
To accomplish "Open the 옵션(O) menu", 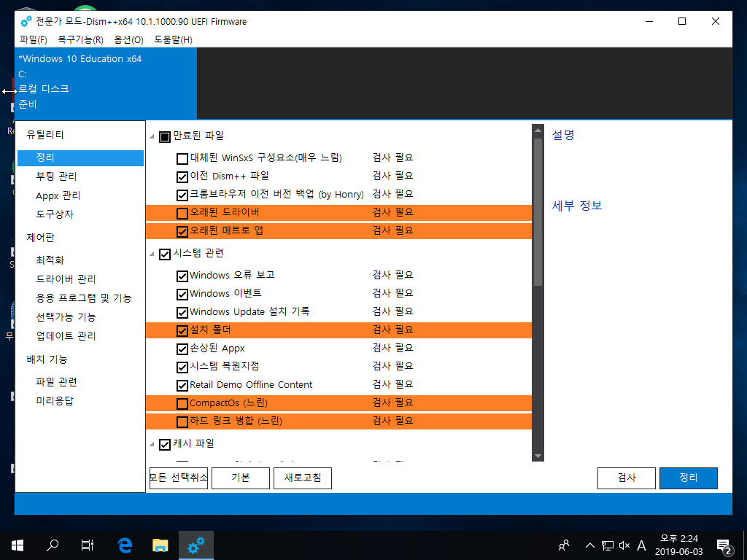I will (128, 39).
